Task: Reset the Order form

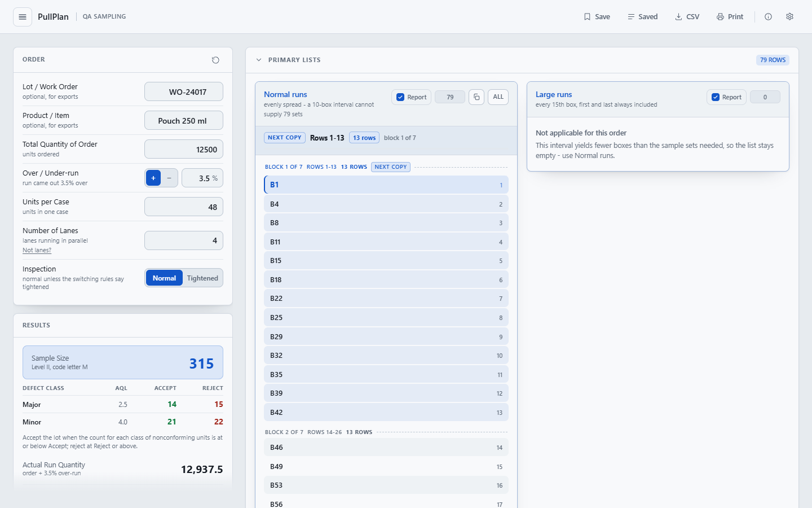Action: click(x=215, y=60)
